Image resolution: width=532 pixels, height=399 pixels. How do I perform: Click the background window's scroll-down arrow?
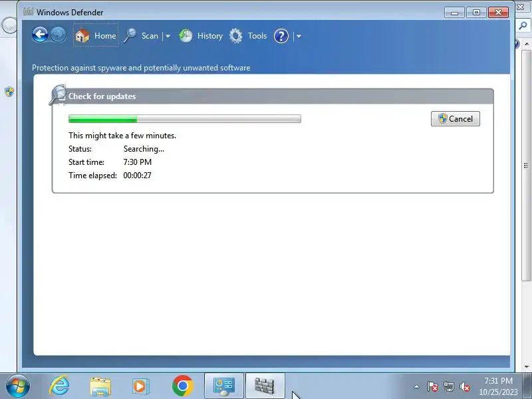(x=526, y=367)
